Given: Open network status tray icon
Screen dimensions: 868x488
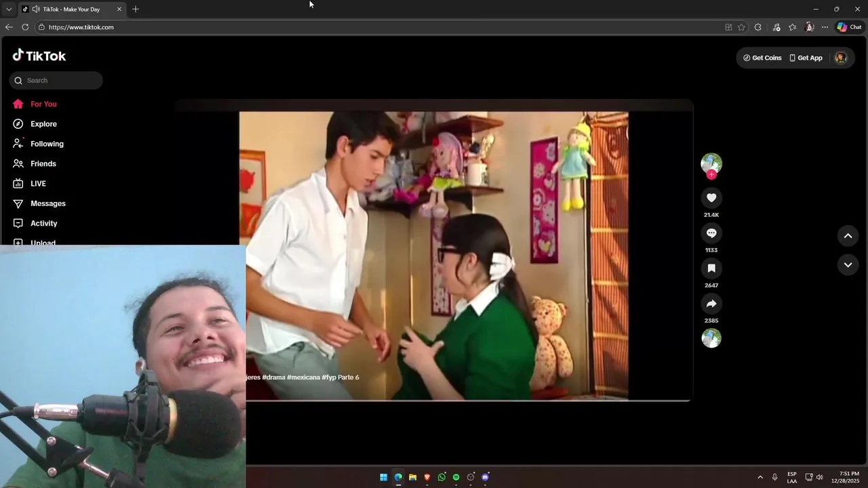Looking at the screenshot, I should (x=809, y=477).
